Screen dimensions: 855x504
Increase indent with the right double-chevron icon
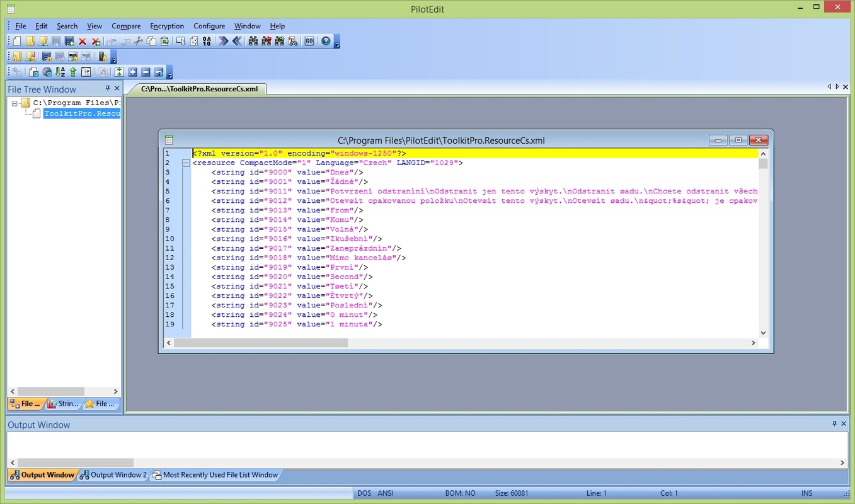click(224, 41)
